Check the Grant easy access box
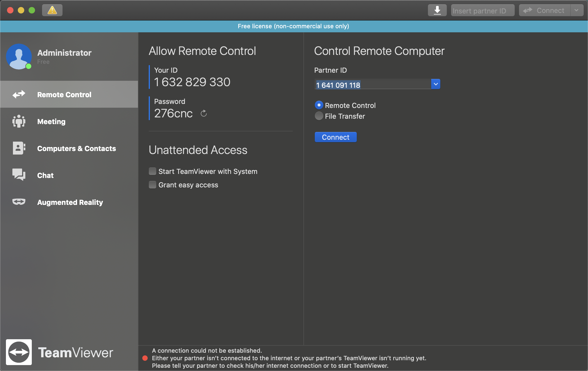This screenshot has height=371, width=588. pos(153,185)
